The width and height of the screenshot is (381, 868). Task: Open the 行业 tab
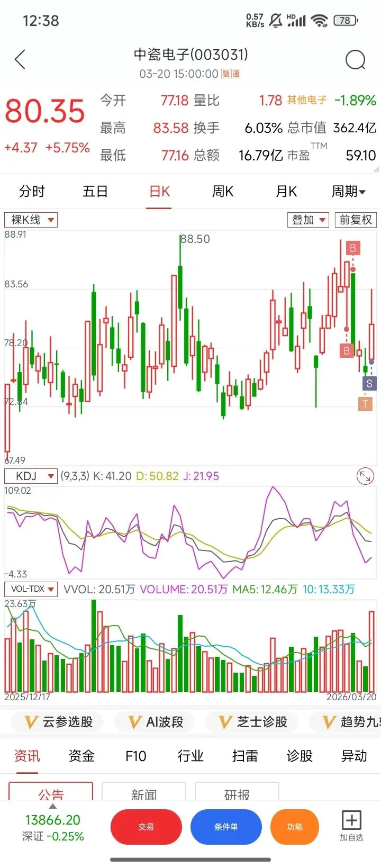190,756
